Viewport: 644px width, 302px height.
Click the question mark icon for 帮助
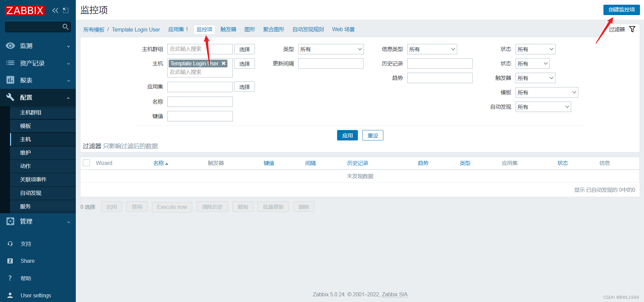click(x=10, y=278)
